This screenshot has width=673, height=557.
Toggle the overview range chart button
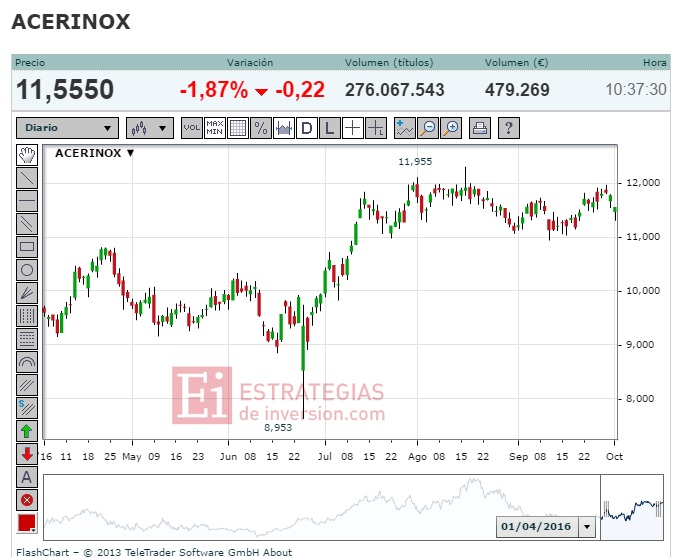(x=284, y=128)
